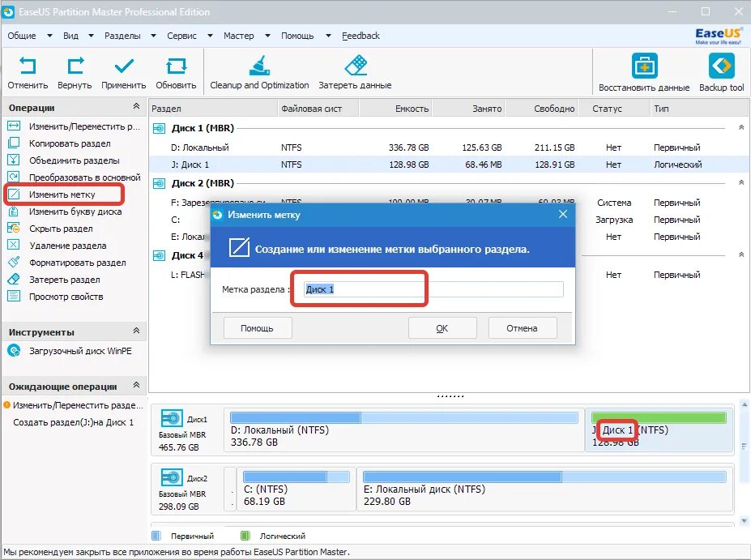Image resolution: width=751 pixels, height=560 pixels.
Task: Click the EaseUS logo
Action: coord(718,36)
